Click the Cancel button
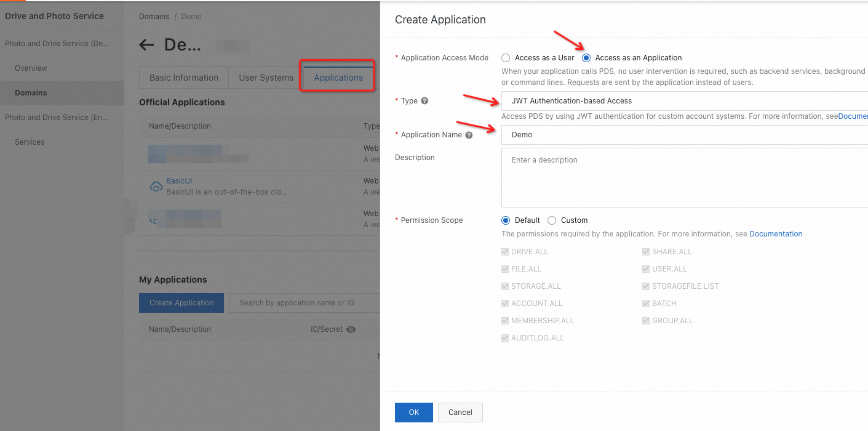The height and width of the screenshot is (431, 868). click(460, 413)
